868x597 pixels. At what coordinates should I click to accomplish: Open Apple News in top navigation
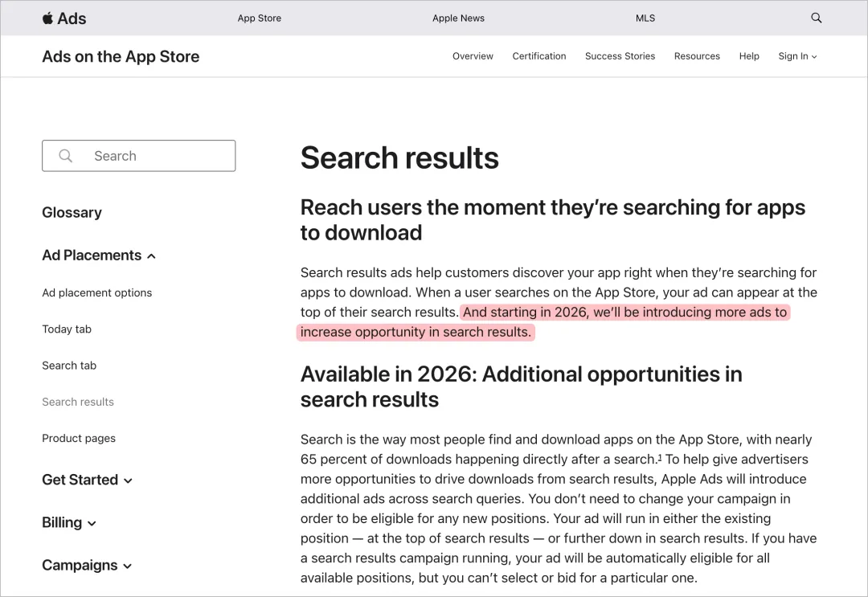click(458, 18)
